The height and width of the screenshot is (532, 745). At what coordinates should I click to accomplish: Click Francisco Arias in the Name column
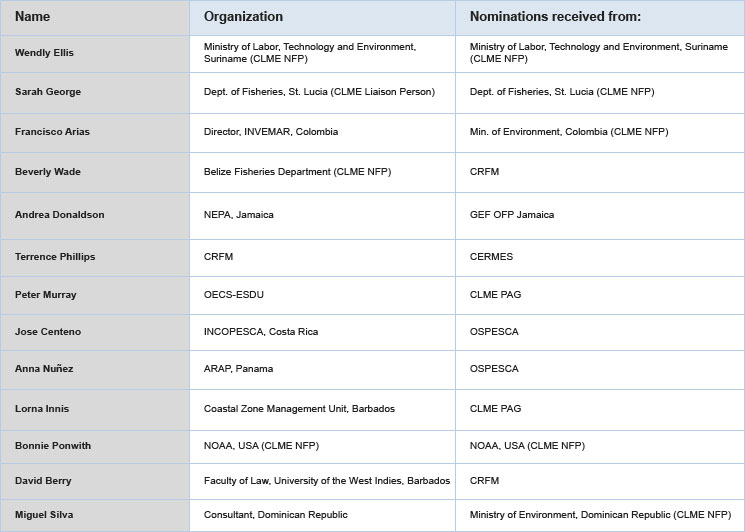50,132
